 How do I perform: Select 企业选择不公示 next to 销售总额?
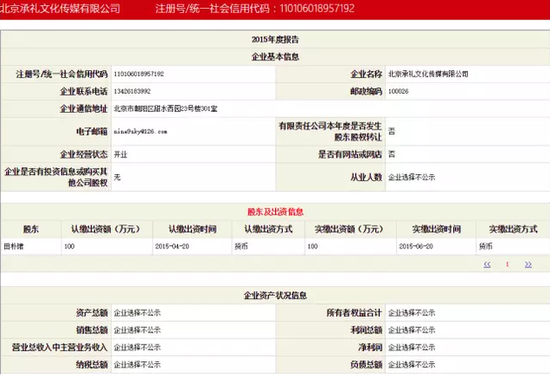point(137,330)
